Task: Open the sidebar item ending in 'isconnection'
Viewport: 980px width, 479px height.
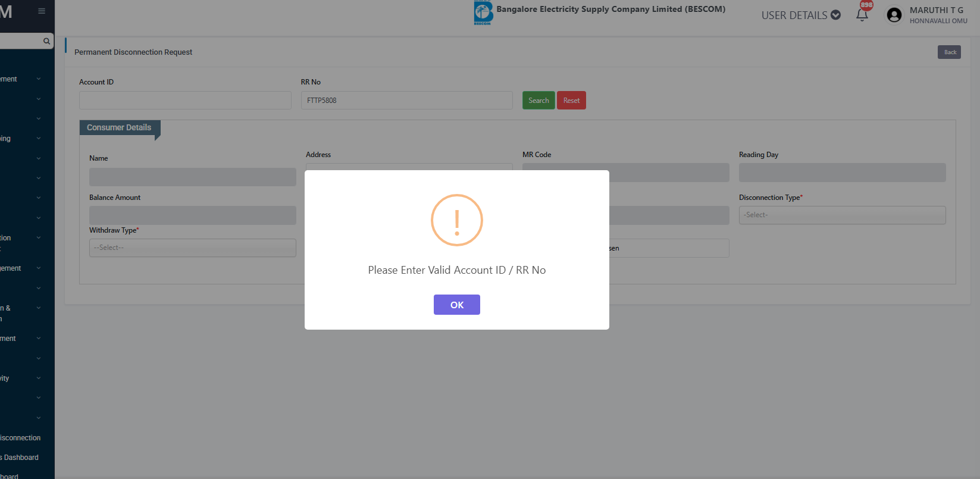Action: pyautogui.click(x=21, y=438)
